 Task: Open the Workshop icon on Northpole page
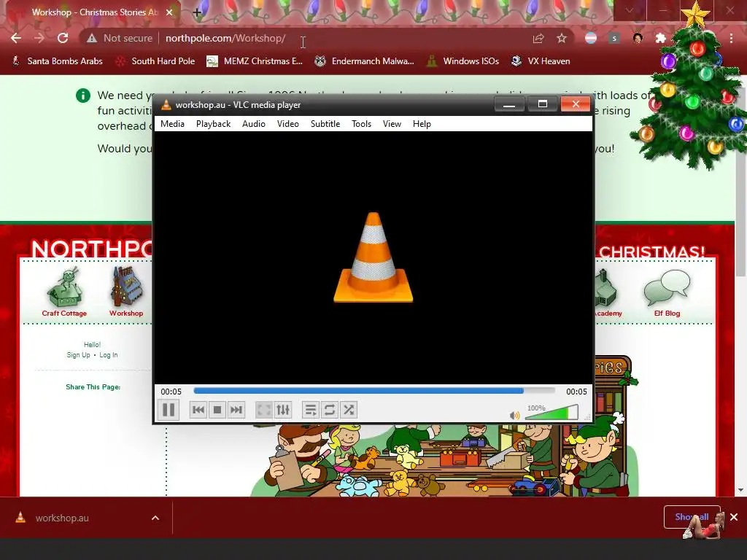click(126, 292)
